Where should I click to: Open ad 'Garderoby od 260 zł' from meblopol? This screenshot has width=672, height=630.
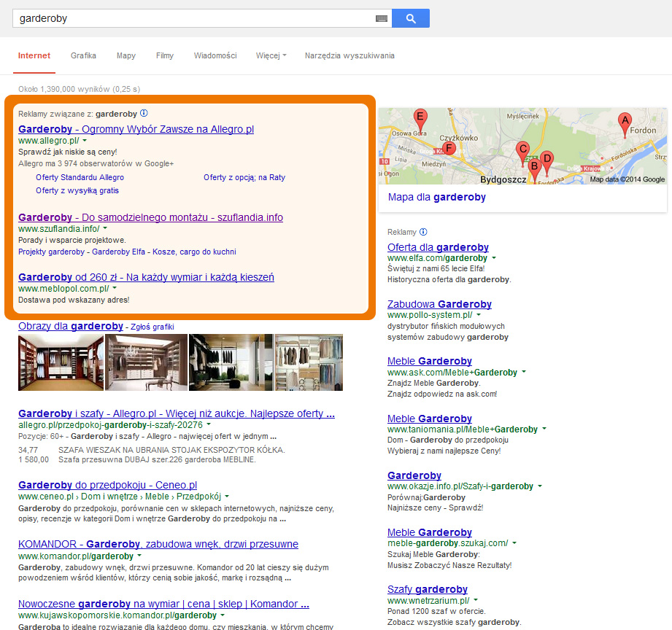coord(146,277)
